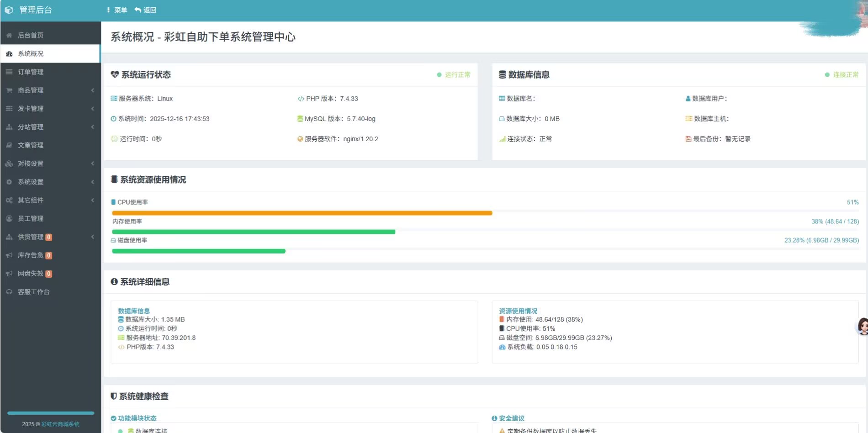Expand the 商品管理 submenu
The width and height of the screenshot is (868, 433).
click(x=92, y=90)
